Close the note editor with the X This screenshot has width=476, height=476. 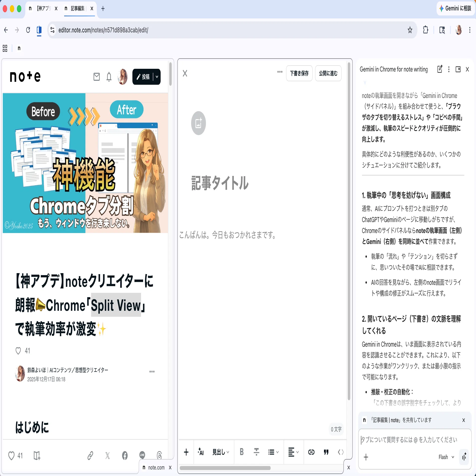click(185, 73)
